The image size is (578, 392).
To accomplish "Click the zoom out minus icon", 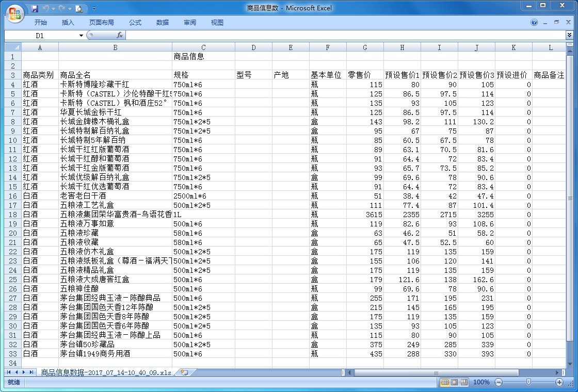I will click(499, 382).
